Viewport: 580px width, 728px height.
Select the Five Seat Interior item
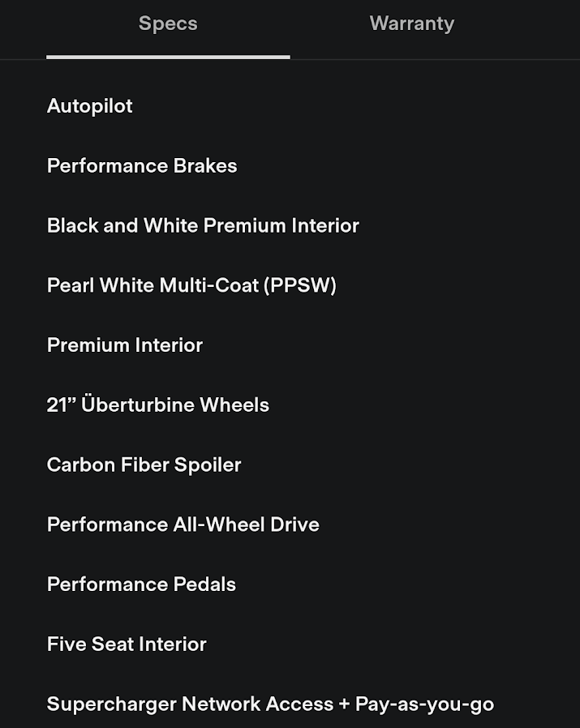(127, 644)
